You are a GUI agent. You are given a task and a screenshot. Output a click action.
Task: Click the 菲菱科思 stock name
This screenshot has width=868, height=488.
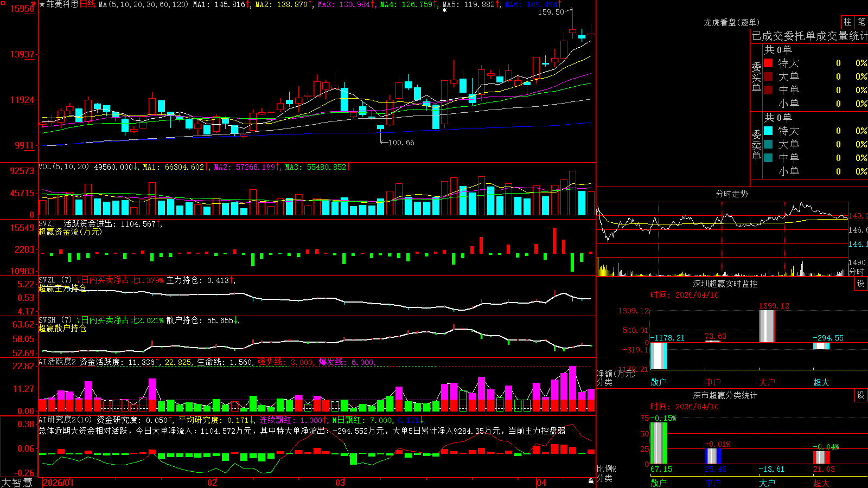(62, 4)
